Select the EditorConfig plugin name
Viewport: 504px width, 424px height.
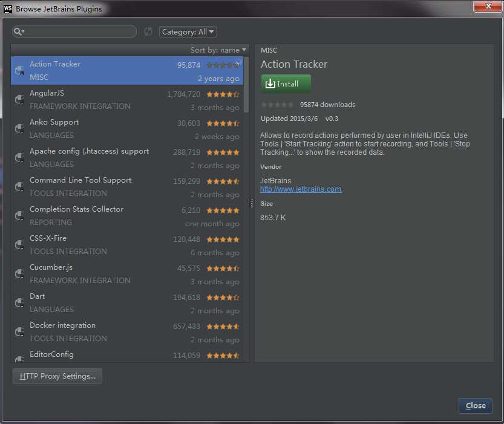pos(52,354)
